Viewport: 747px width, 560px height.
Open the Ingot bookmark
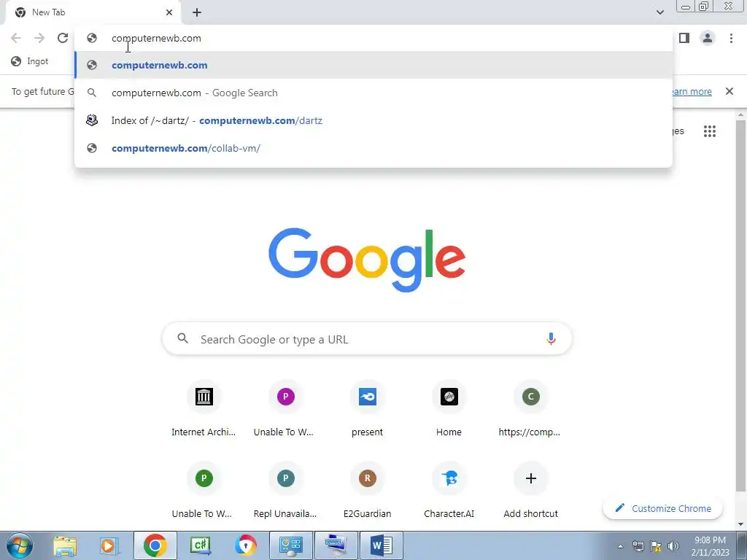tap(29, 61)
